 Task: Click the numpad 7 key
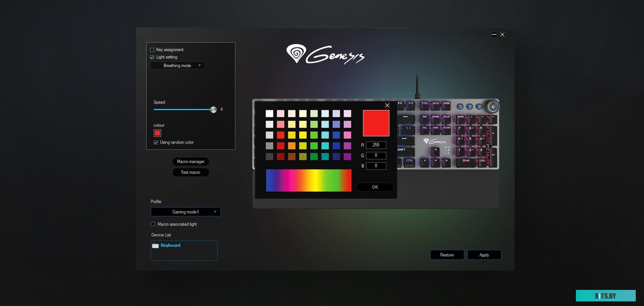[460, 130]
